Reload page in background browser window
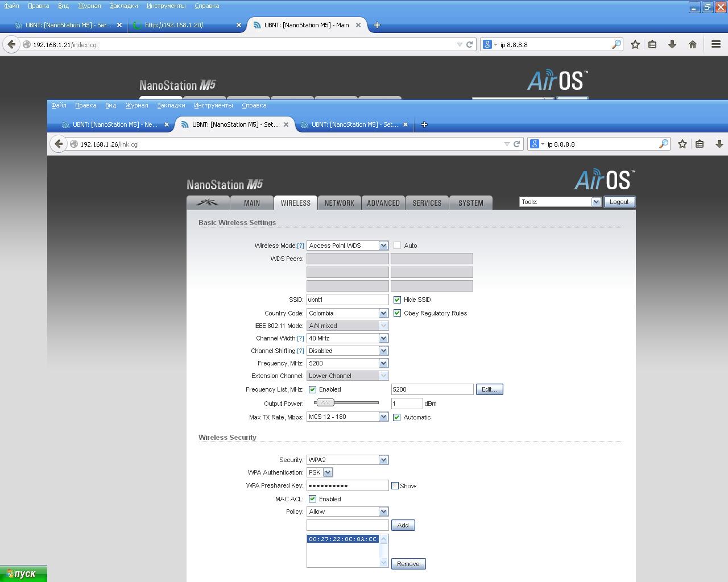Image resolution: width=728 pixels, height=582 pixels. [x=469, y=44]
